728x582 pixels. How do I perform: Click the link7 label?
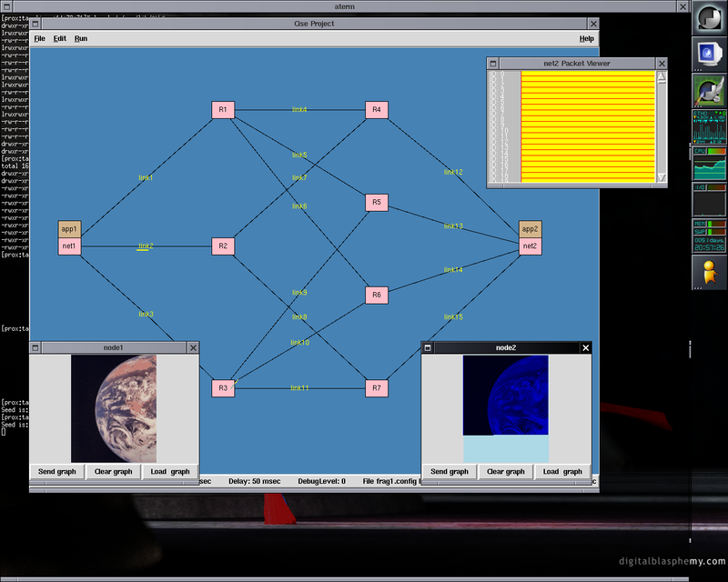click(299, 177)
